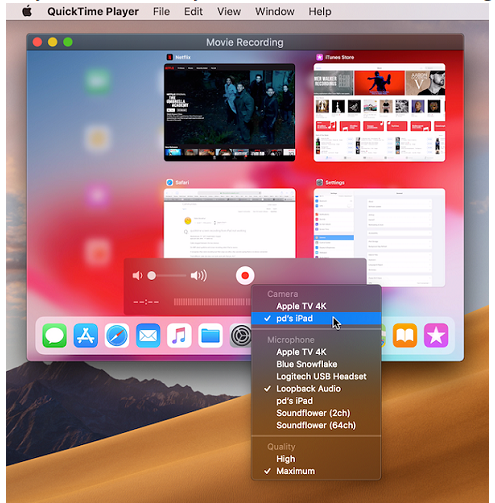495x503 pixels.
Task: Click the high volume speaker icon
Action: pyautogui.click(x=199, y=276)
